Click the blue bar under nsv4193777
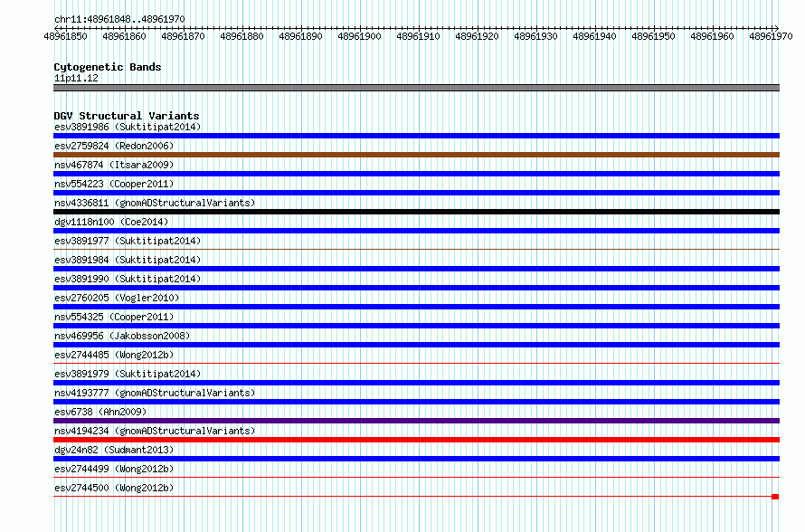 pyautogui.click(x=416, y=402)
